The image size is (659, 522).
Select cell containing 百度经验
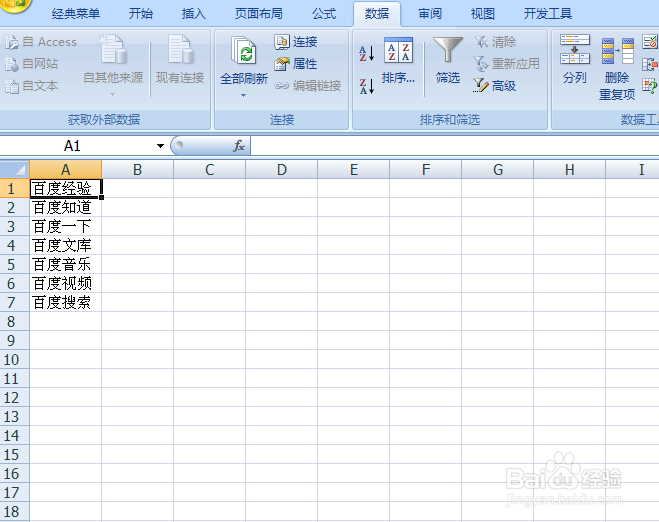pyautogui.click(x=66, y=188)
